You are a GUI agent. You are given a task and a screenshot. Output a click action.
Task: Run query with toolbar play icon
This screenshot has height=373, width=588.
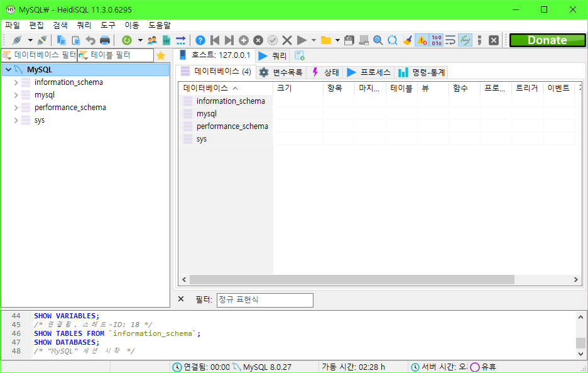click(302, 40)
